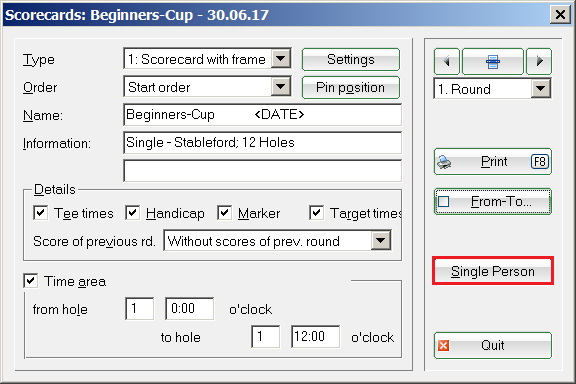Quit the Scorecards dialog
This screenshot has height=384, width=576.
pyautogui.click(x=493, y=345)
